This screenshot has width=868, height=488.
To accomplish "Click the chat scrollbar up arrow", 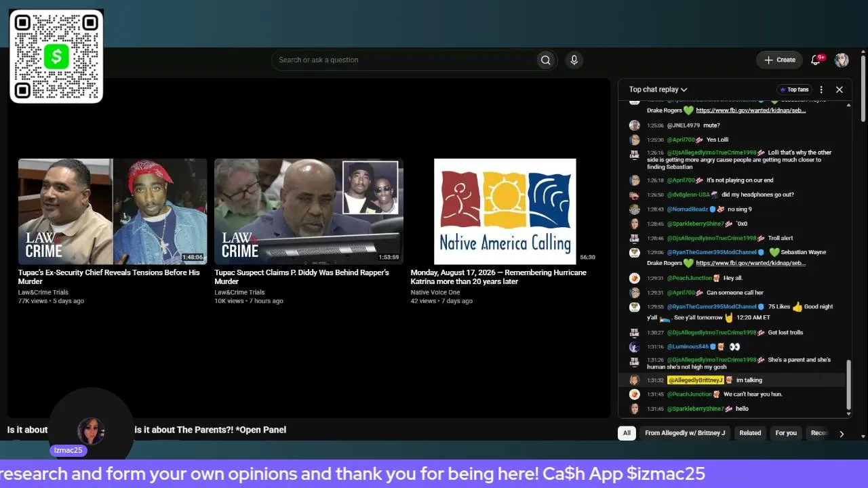I will point(848,104).
